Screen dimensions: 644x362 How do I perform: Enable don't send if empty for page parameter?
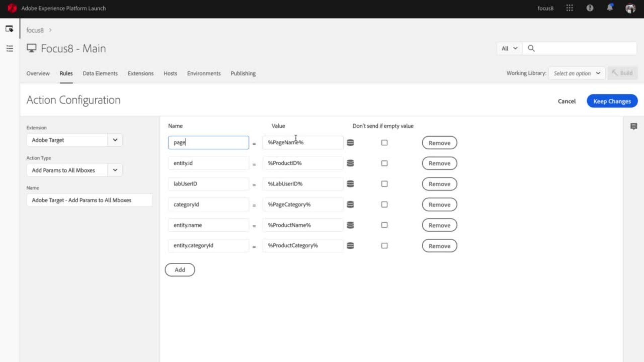(384, 142)
